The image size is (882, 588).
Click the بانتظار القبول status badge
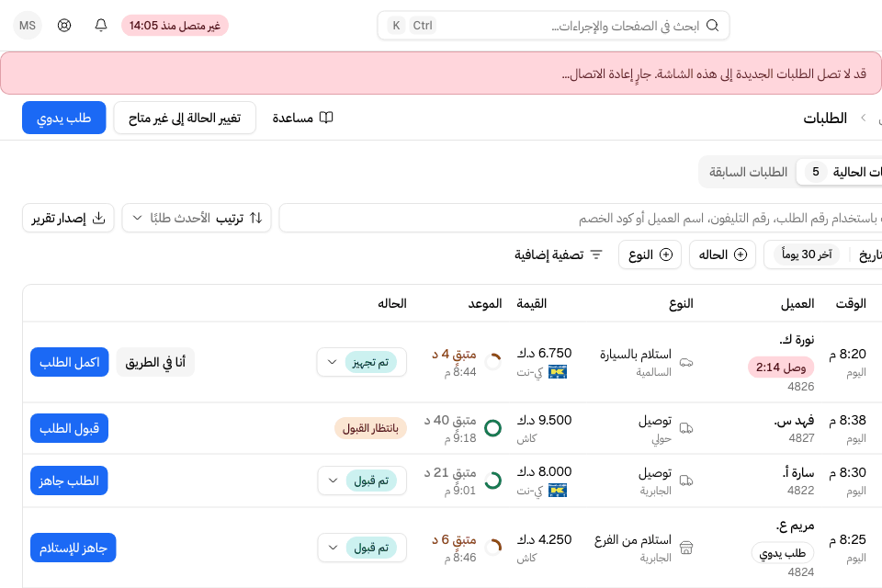click(370, 428)
